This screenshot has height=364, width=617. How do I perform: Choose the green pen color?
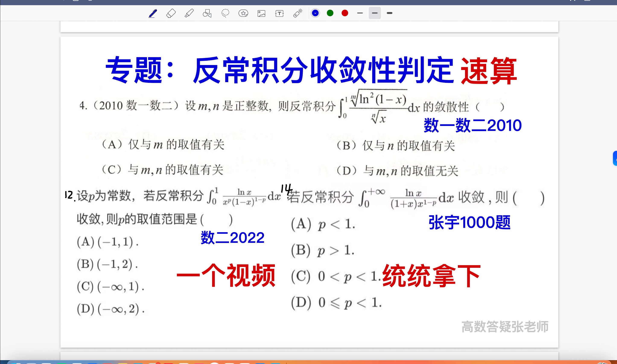pos(330,13)
